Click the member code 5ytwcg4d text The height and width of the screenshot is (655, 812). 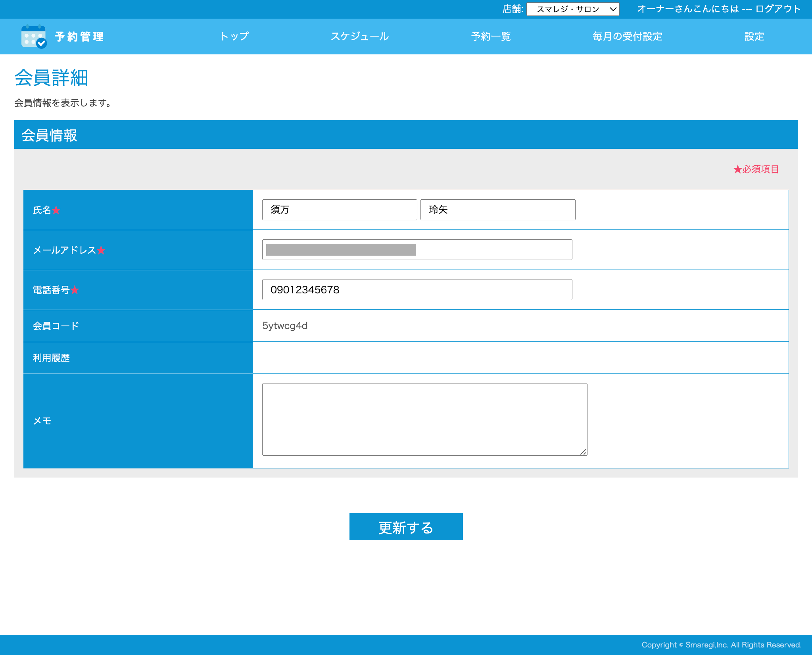point(285,326)
